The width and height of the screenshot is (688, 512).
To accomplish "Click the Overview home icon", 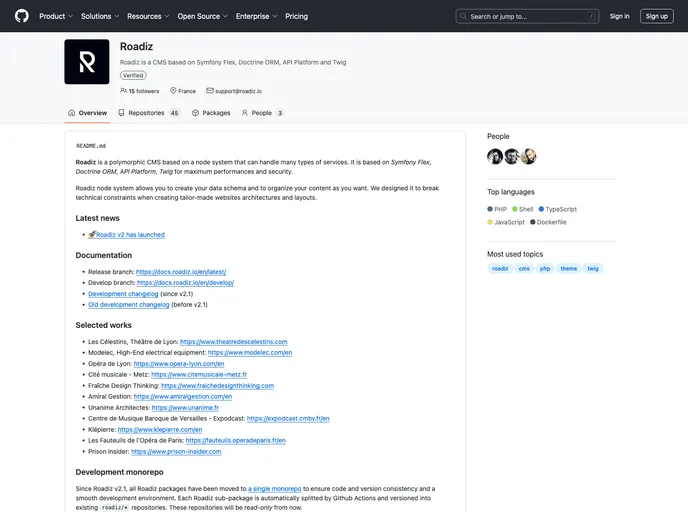I will click(72, 113).
